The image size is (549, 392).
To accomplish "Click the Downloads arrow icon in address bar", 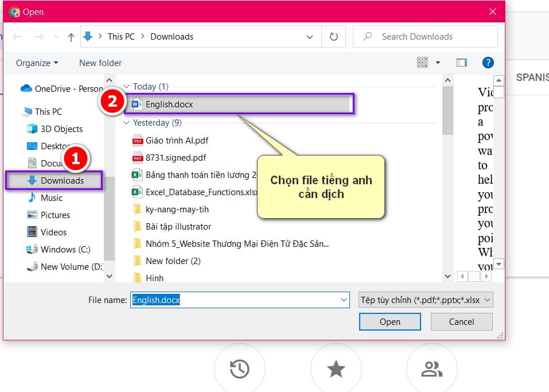I will [88, 36].
